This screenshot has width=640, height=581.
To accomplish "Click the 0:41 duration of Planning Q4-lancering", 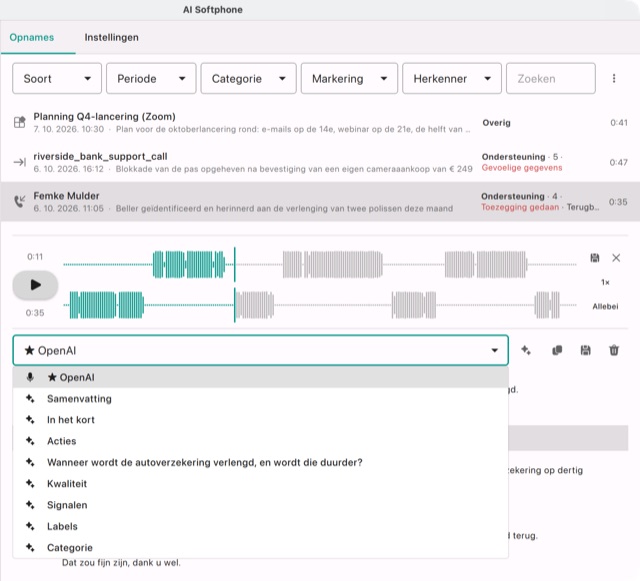I will tap(619, 122).
